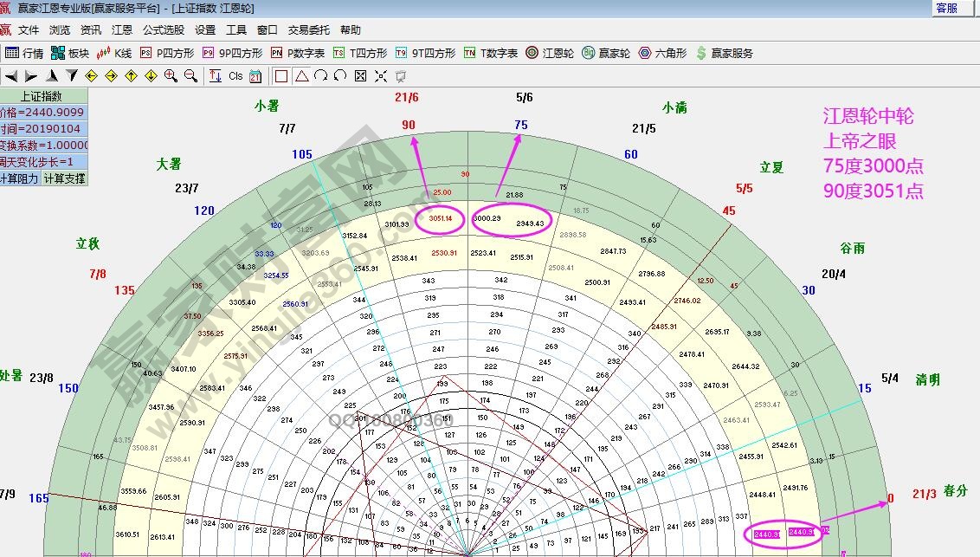The width and height of the screenshot is (980, 557).
Task: Click the 价格=2440.9099 price field
Action: [x=42, y=113]
